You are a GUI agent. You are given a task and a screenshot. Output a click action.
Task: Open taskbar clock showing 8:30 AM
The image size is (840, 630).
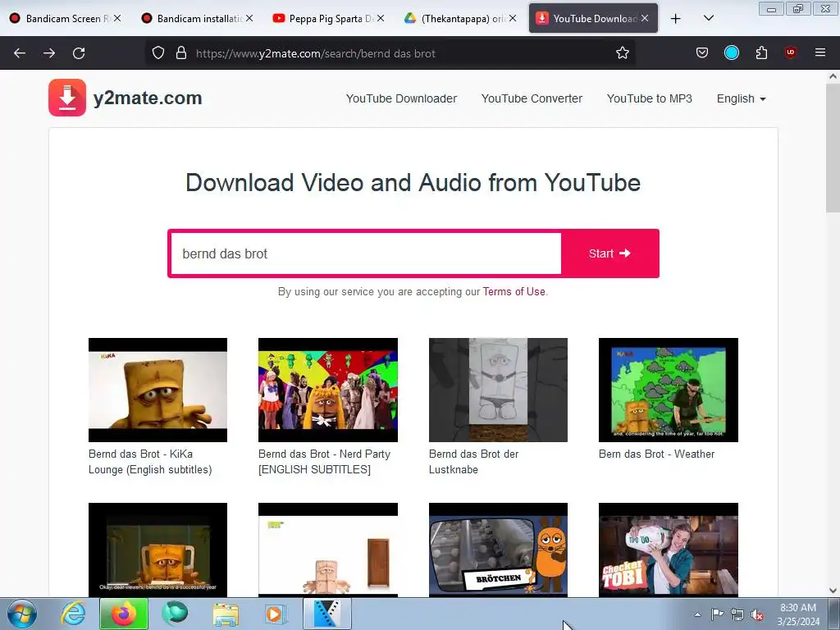[797, 614]
